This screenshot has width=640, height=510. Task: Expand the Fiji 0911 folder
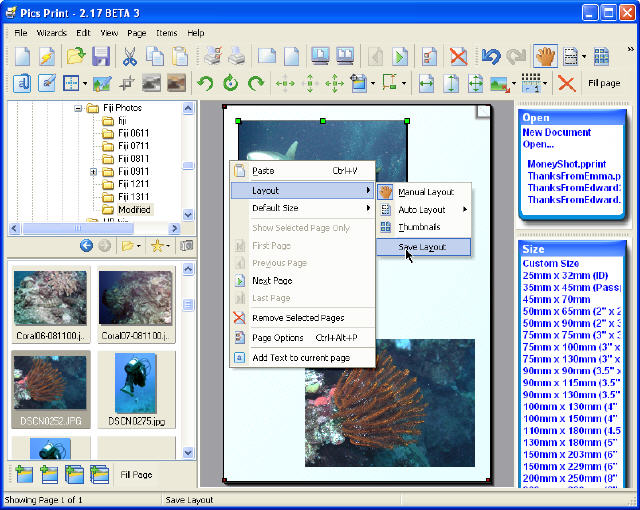tap(93, 172)
